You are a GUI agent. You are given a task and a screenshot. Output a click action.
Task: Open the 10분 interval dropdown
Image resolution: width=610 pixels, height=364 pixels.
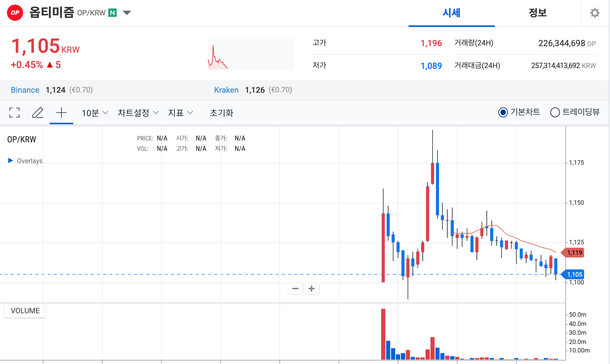(x=95, y=113)
